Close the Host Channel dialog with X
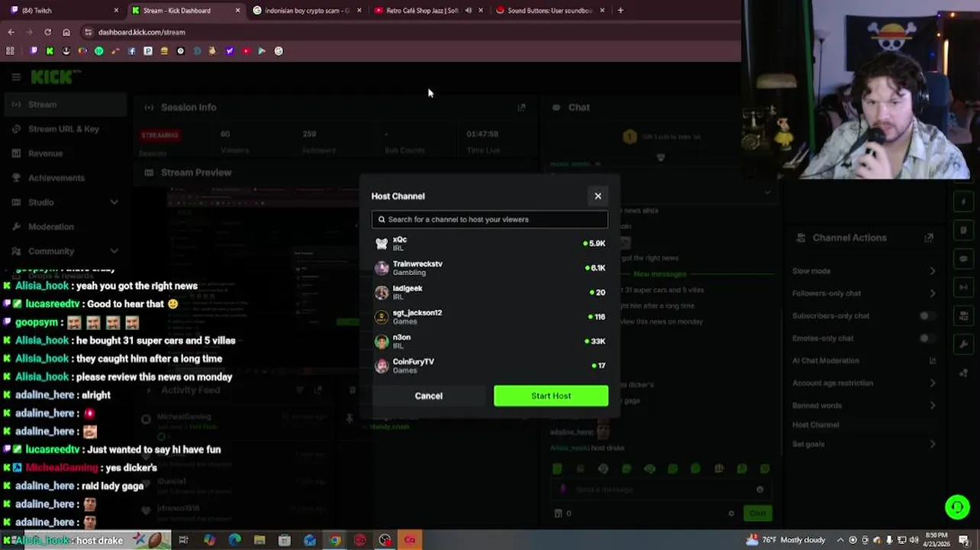The width and height of the screenshot is (980, 550). coord(598,196)
